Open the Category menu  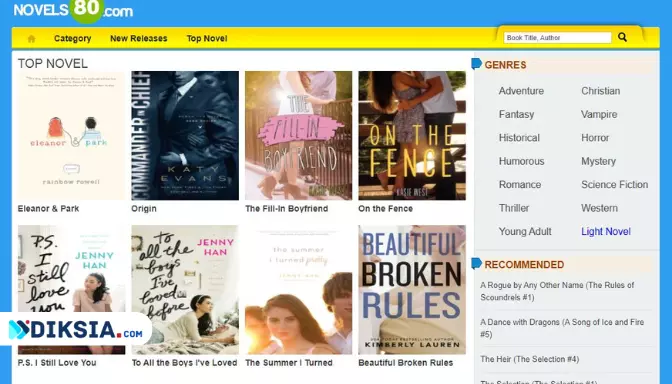pyautogui.click(x=72, y=39)
